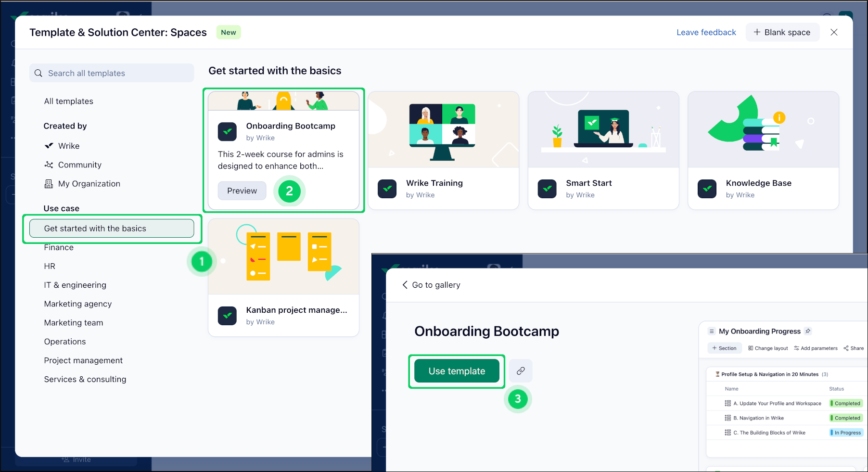Create a Blank space
868x472 pixels.
click(x=782, y=32)
